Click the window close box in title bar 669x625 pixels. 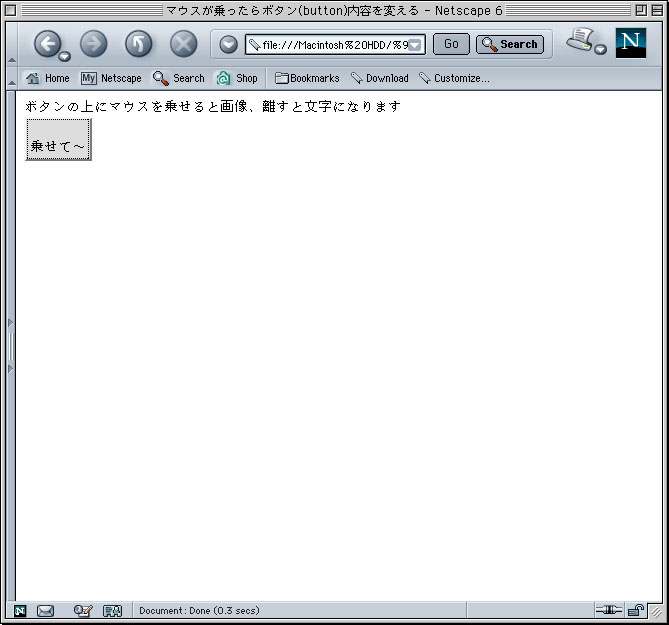pyautogui.click(x=11, y=10)
